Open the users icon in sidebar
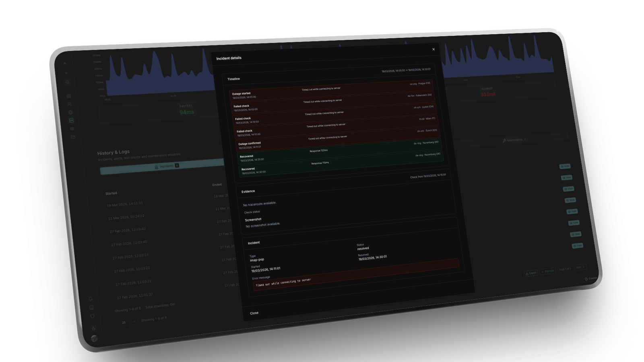The width and height of the screenshot is (644, 362). (70, 104)
